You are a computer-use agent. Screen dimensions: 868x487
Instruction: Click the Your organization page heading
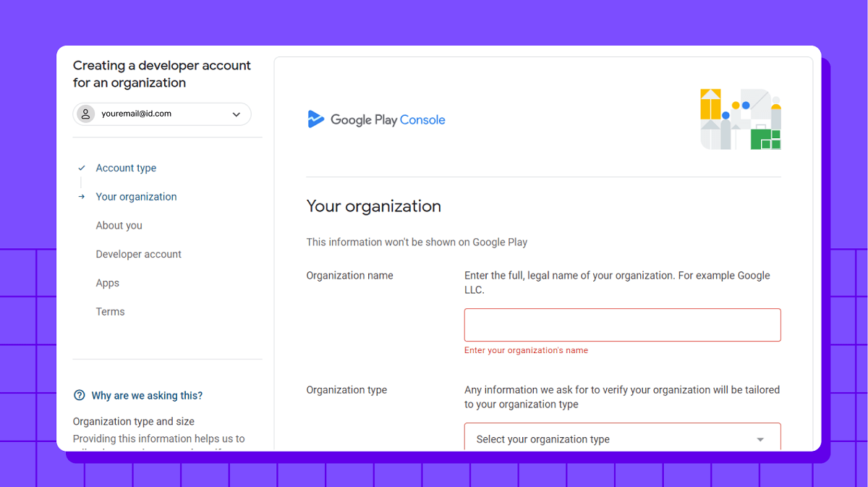pyautogui.click(x=373, y=206)
